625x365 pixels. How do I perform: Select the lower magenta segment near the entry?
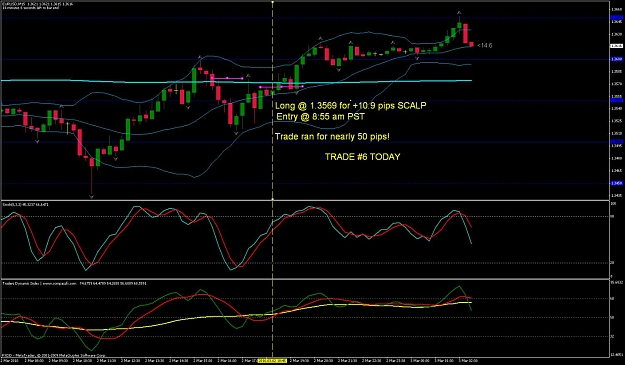click(x=281, y=86)
